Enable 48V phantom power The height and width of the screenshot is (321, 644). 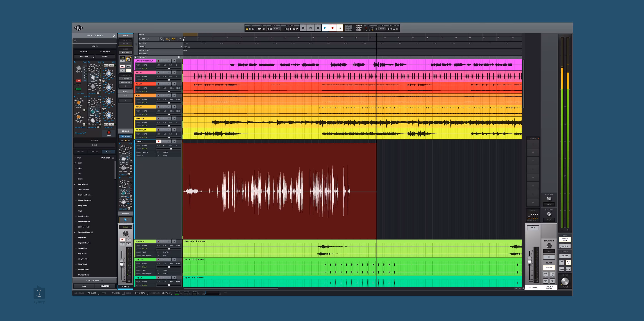pos(122,66)
